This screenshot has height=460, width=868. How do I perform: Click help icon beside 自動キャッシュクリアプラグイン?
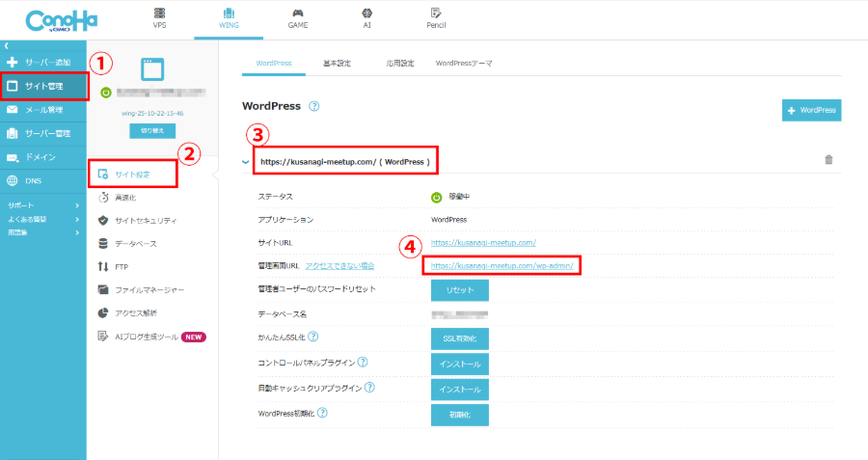[x=369, y=388]
